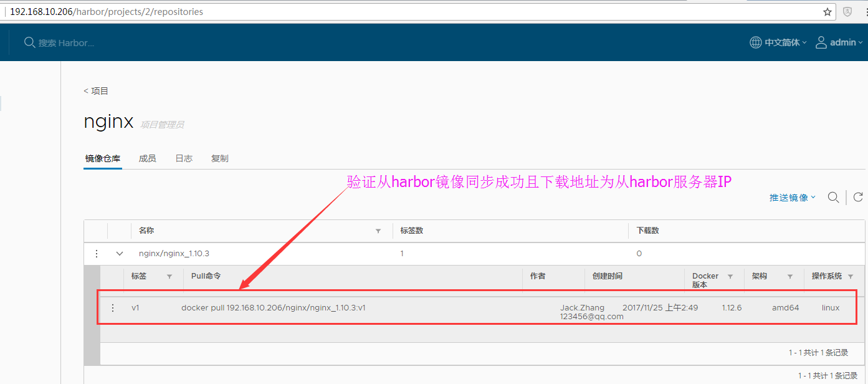The height and width of the screenshot is (384, 868).
Task: Click the globe language icon
Action: pos(756,42)
